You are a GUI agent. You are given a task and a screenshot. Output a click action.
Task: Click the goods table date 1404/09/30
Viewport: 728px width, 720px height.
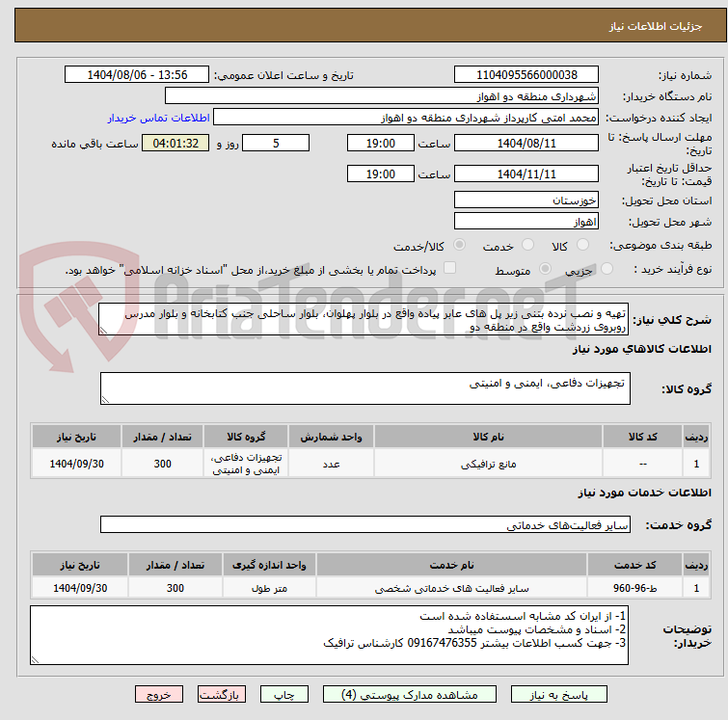(x=76, y=464)
